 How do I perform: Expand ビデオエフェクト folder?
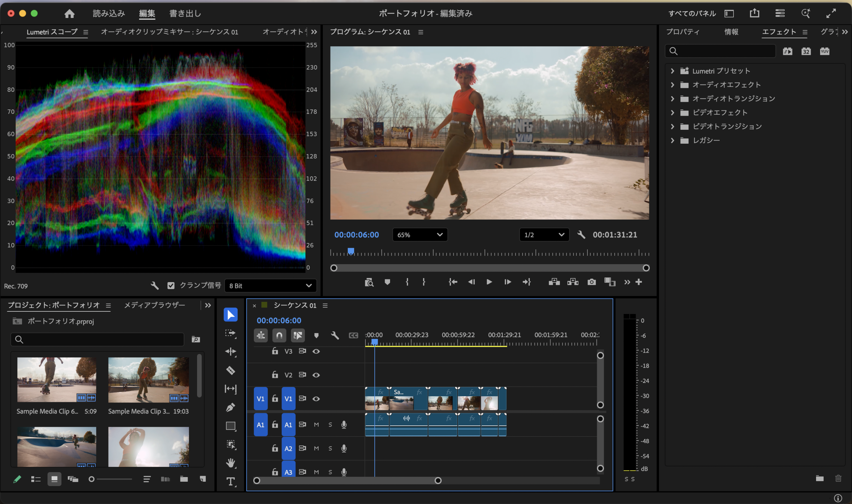tap(672, 112)
